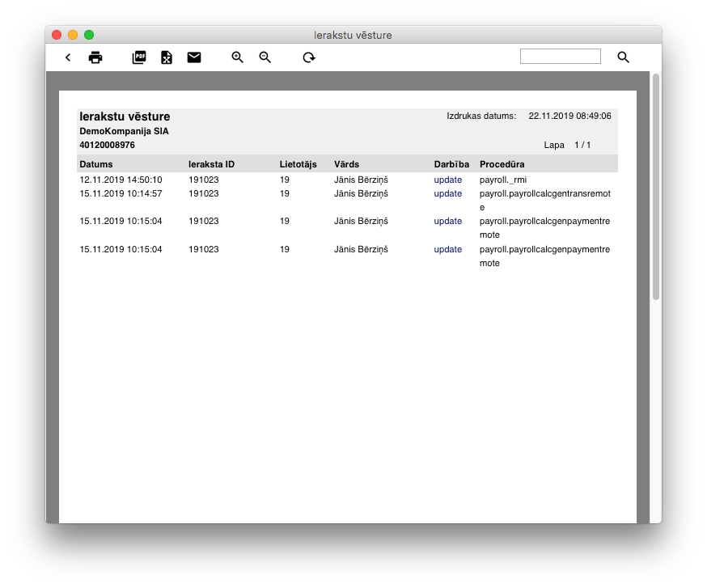Click the print timestamp 22.11.2019 08:49:06

pos(570,116)
